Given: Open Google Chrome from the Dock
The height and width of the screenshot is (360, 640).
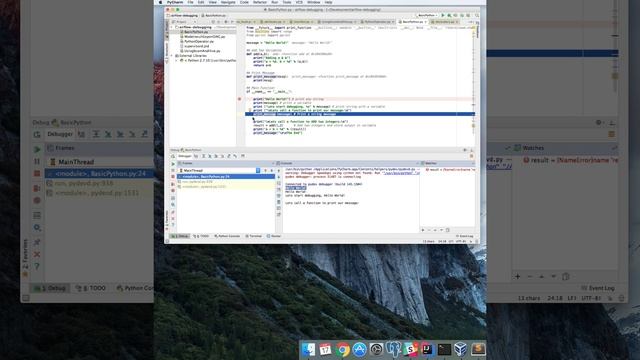Looking at the screenshot, I should [343, 349].
